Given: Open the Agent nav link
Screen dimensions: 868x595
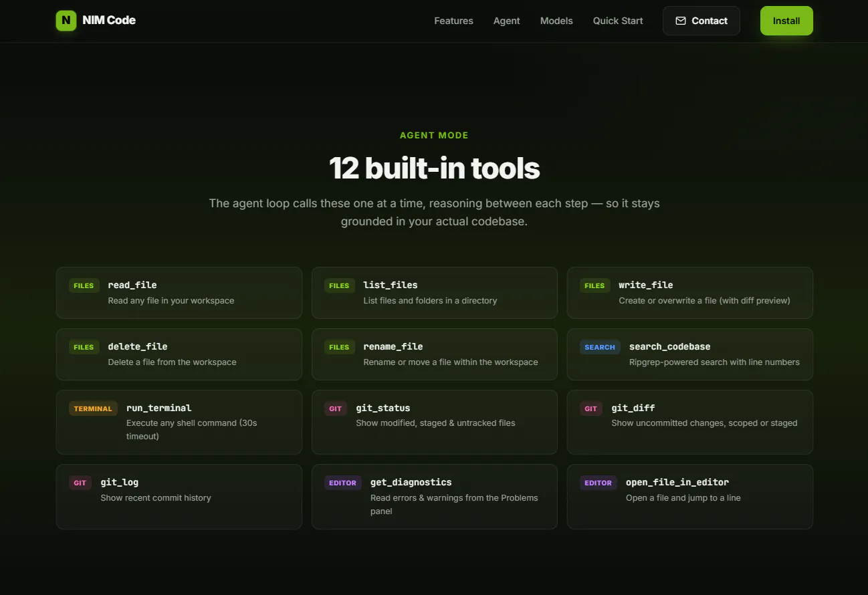Looking at the screenshot, I should (506, 21).
